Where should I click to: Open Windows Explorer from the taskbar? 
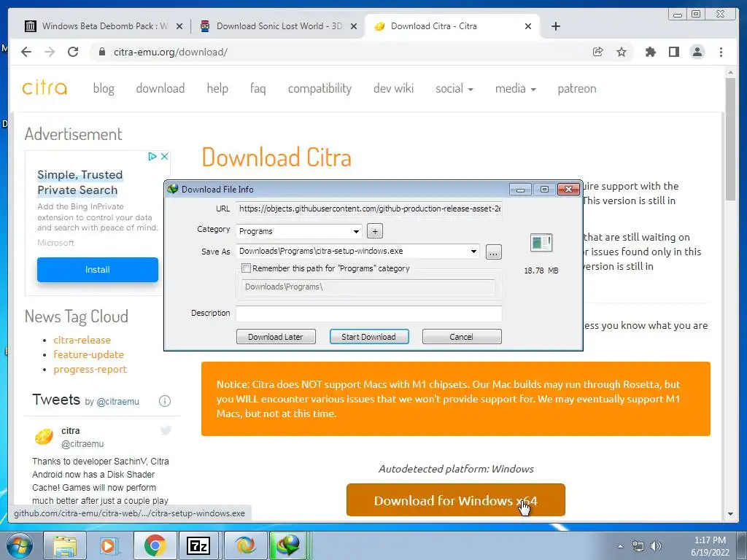pyautogui.click(x=65, y=545)
